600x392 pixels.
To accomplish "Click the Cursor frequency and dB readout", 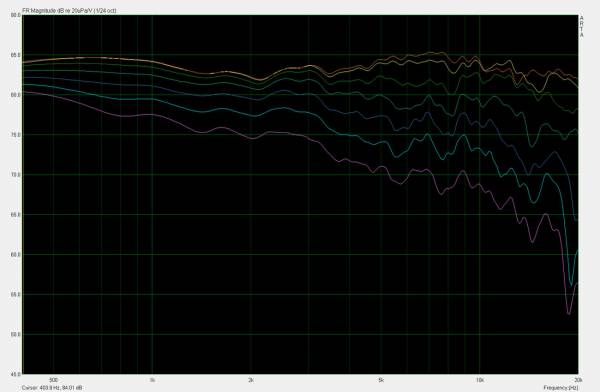I will [x=52, y=388].
